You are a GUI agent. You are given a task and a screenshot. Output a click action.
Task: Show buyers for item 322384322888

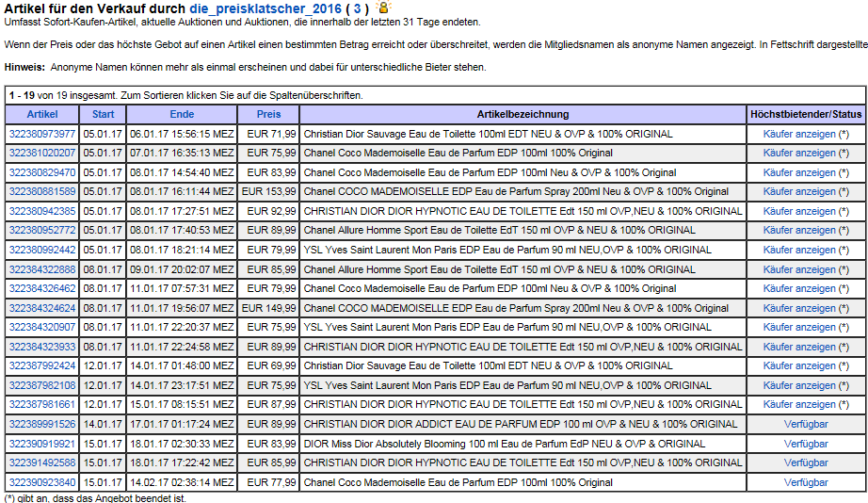[798, 269]
